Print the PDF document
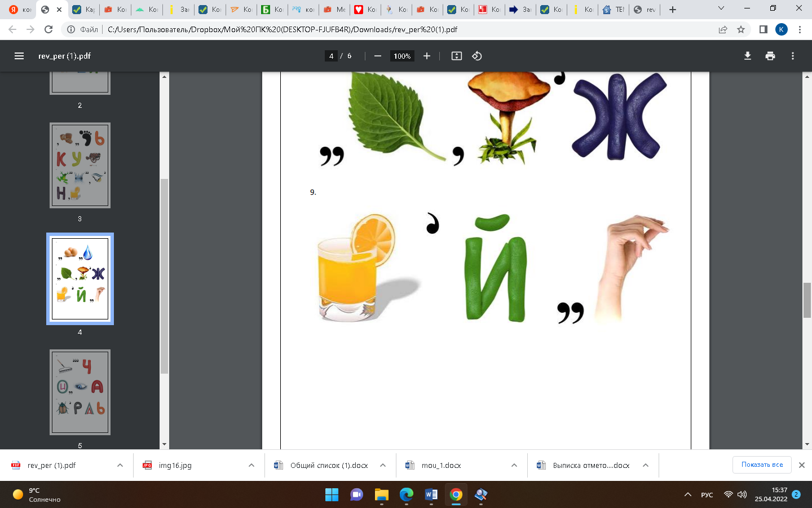Image resolution: width=812 pixels, height=508 pixels. click(770, 56)
